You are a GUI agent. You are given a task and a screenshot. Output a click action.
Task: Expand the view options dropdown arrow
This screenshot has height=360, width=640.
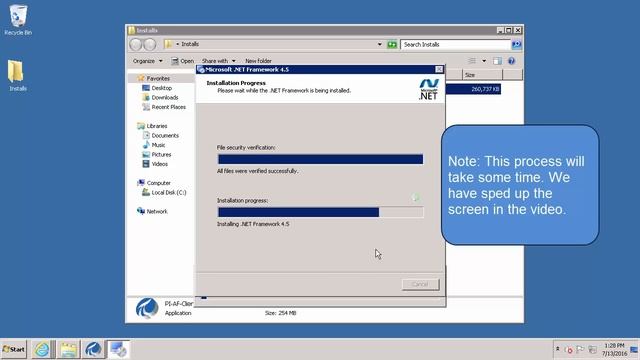click(x=484, y=61)
